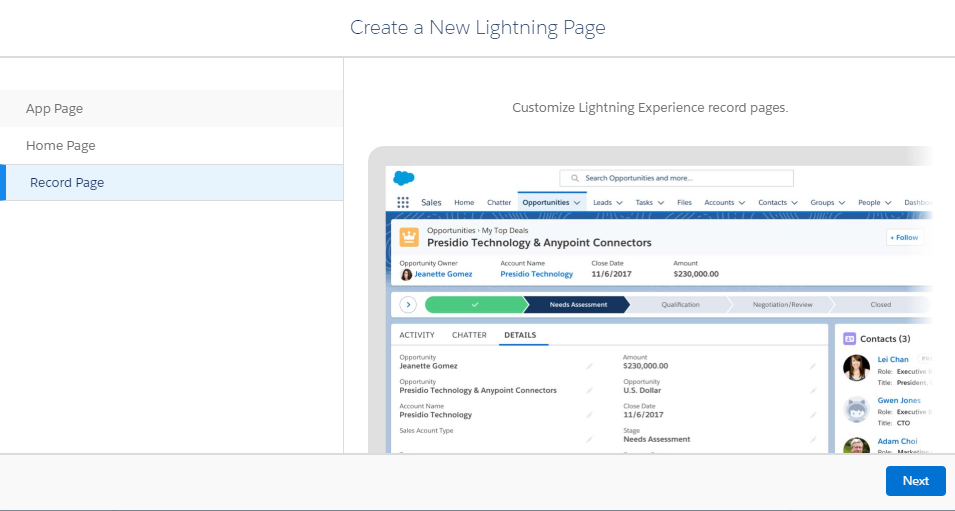Click the Follow button in the preview
The image size is (955, 511).
[904, 238]
